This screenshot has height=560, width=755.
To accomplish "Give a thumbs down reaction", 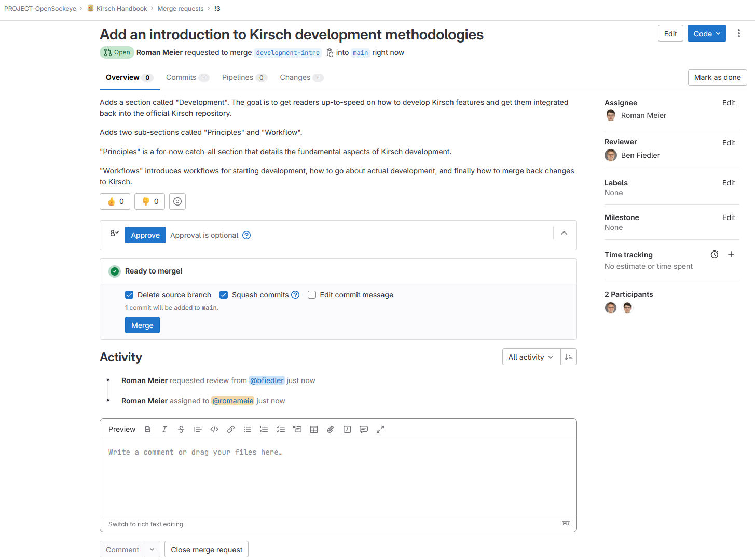I will tap(149, 201).
